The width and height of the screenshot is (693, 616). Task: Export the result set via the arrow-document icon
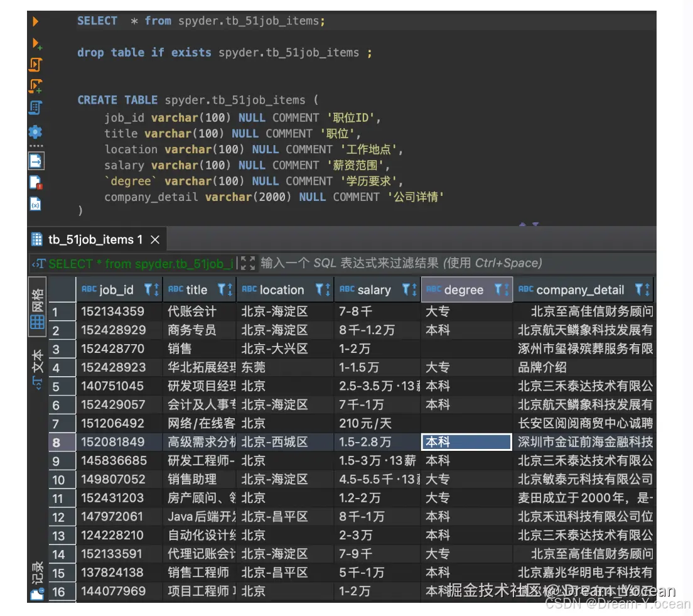pos(35,160)
